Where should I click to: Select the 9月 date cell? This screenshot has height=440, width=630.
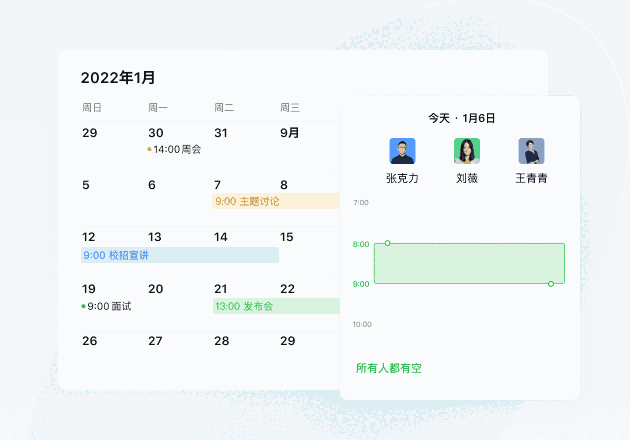tap(289, 133)
